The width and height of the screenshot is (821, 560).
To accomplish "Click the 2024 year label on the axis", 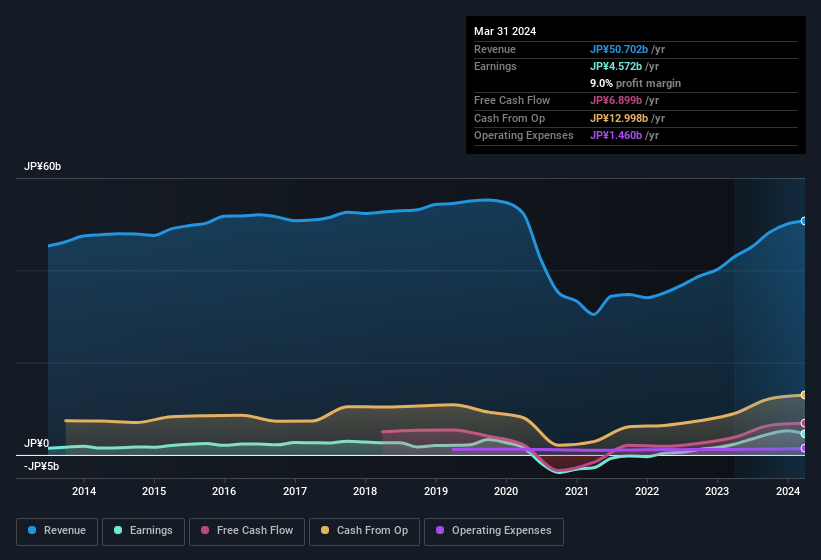I will pos(788,491).
